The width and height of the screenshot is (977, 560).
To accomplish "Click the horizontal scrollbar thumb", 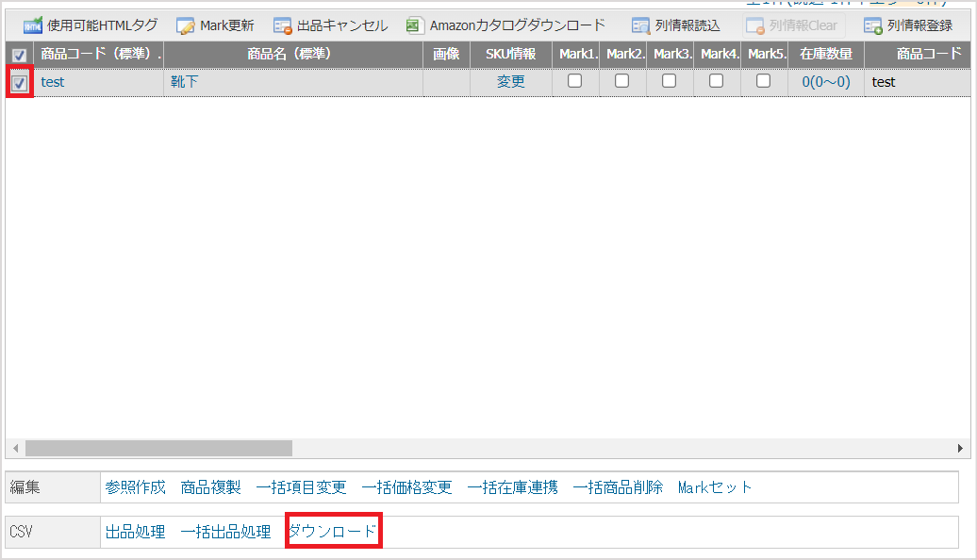I will (x=158, y=449).
